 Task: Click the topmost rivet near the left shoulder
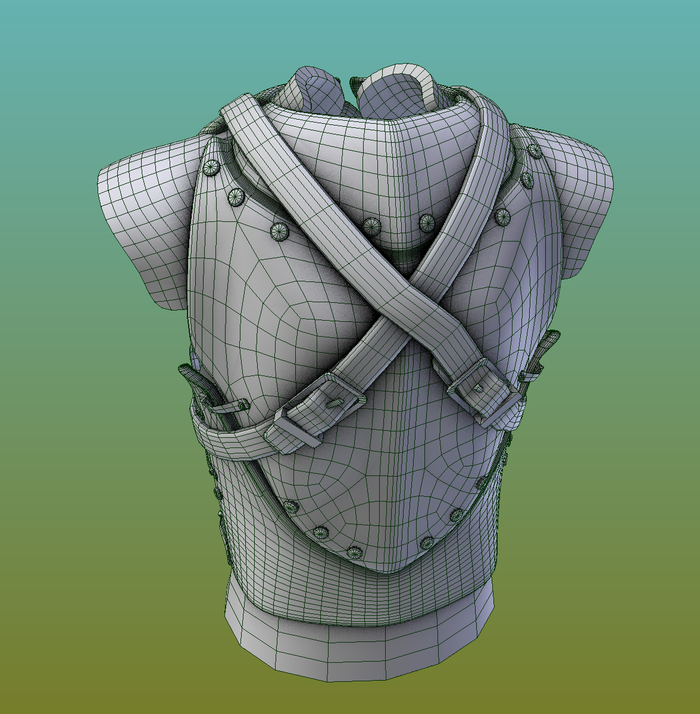pos(212,168)
